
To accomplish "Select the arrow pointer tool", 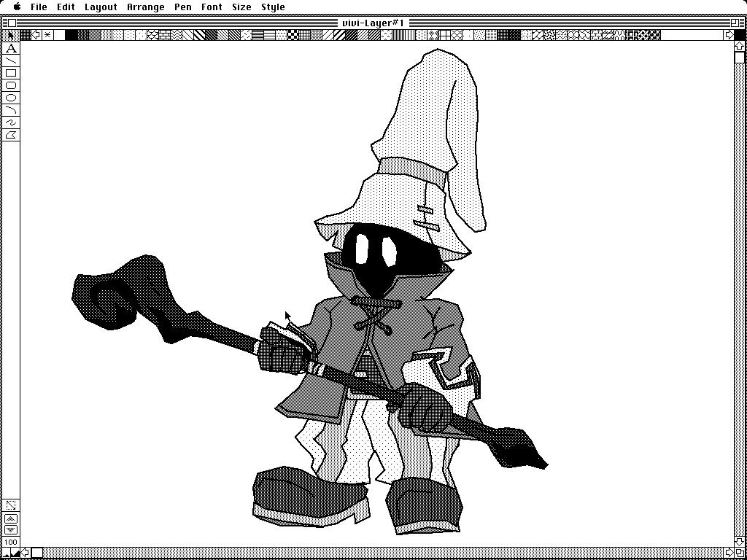I will [10, 35].
